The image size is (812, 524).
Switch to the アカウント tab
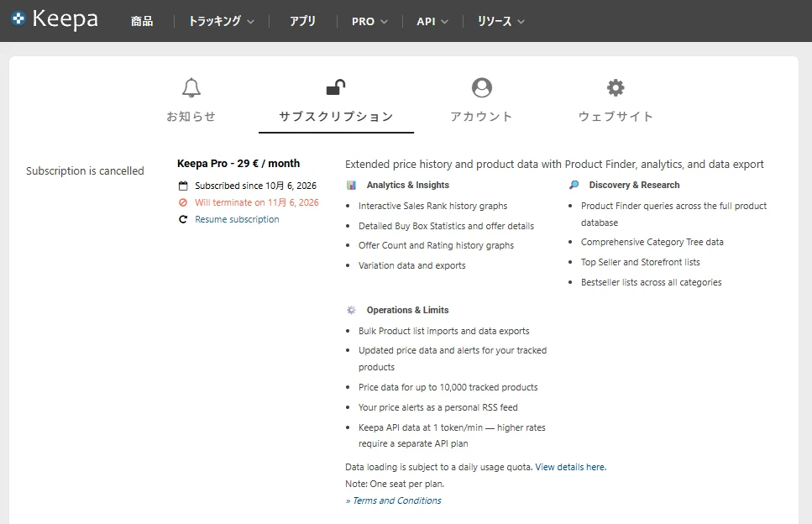click(482, 117)
